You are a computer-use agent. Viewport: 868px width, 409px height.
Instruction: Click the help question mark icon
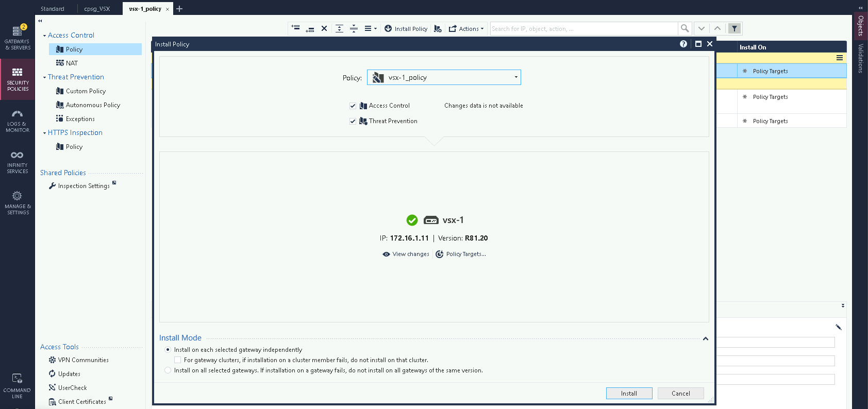[683, 44]
